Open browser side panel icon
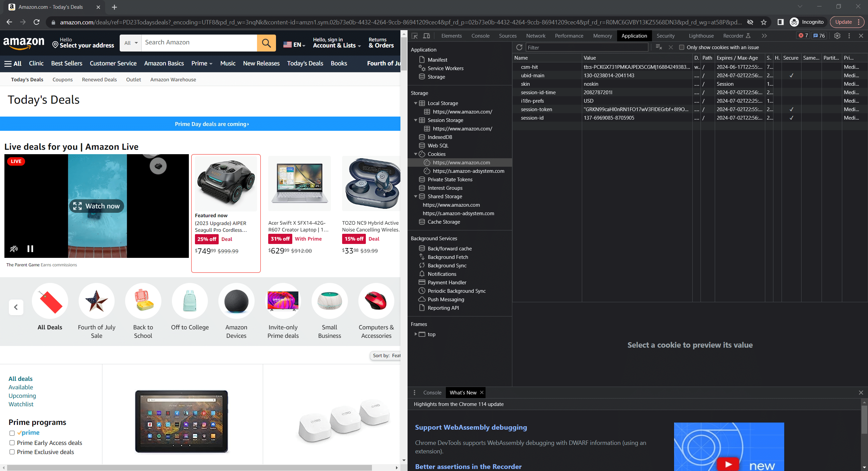The width and height of the screenshot is (868, 471). [x=780, y=22]
